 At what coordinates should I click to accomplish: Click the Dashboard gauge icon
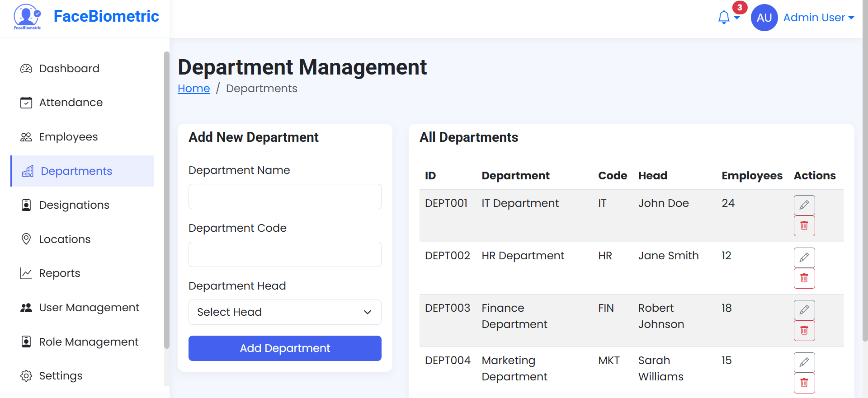(26, 68)
